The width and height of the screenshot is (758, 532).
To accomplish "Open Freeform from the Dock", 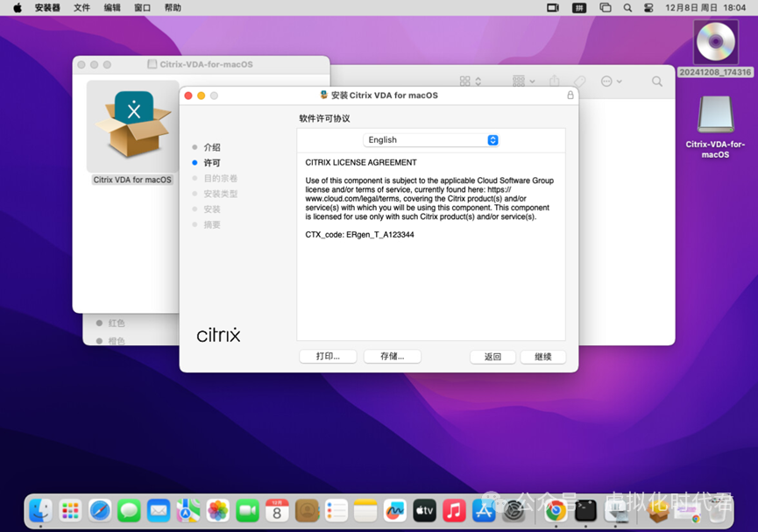I will click(x=395, y=511).
